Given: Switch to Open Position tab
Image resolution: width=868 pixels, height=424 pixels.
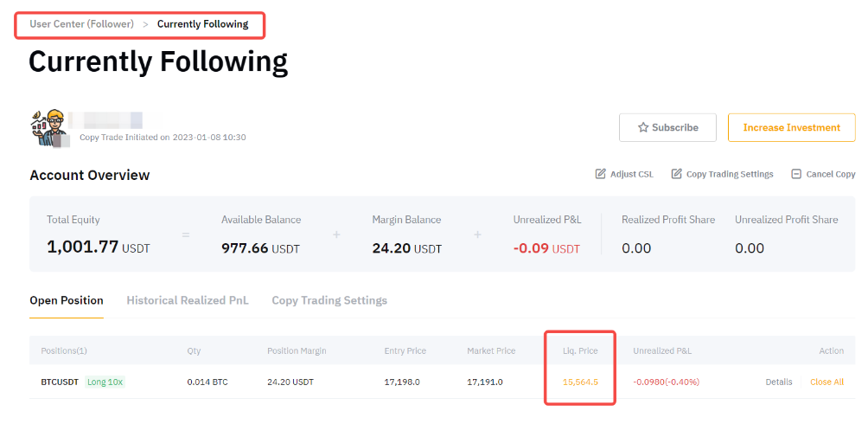Looking at the screenshot, I should (x=67, y=300).
